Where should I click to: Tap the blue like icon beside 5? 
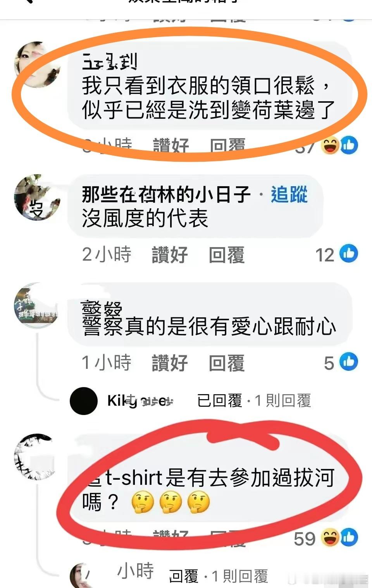pos(349,361)
